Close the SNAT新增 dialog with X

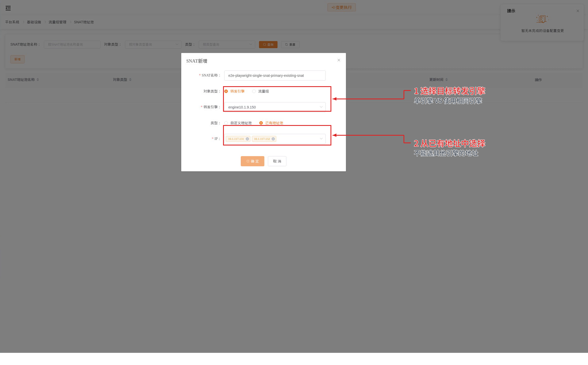click(x=339, y=60)
